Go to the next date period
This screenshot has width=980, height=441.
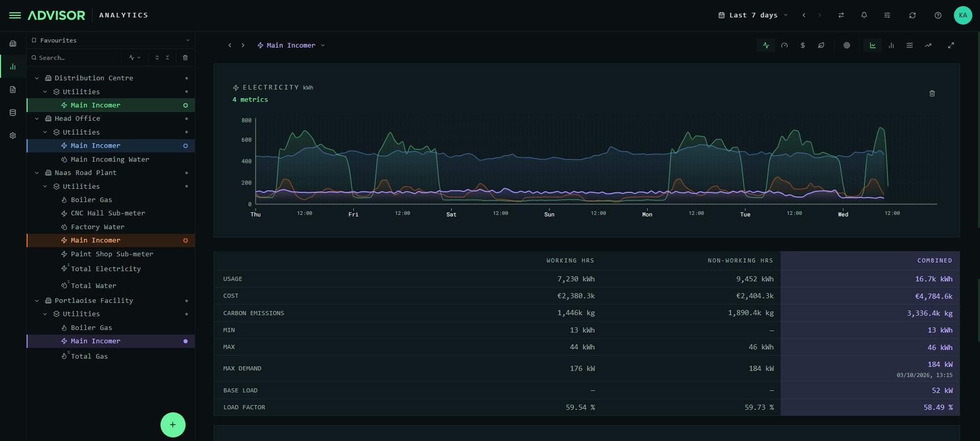(x=819, y=15)
